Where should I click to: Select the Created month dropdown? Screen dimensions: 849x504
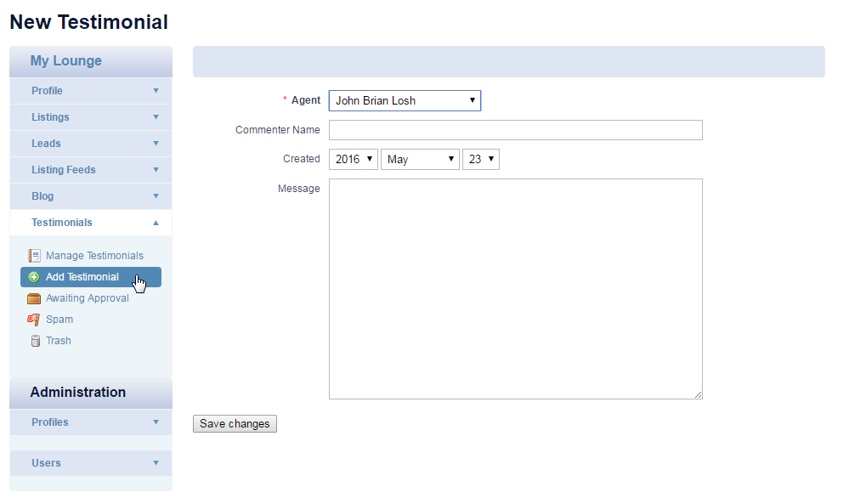point(420,159)
